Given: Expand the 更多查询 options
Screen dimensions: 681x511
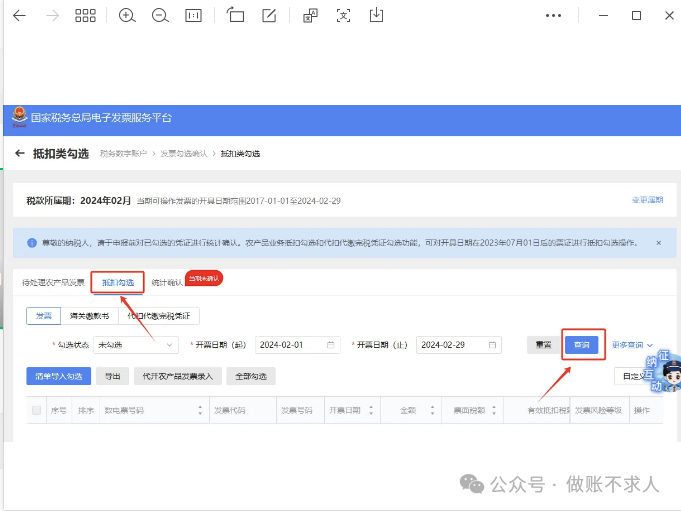Looking at the screenshot, I should [x=632, y=345].
